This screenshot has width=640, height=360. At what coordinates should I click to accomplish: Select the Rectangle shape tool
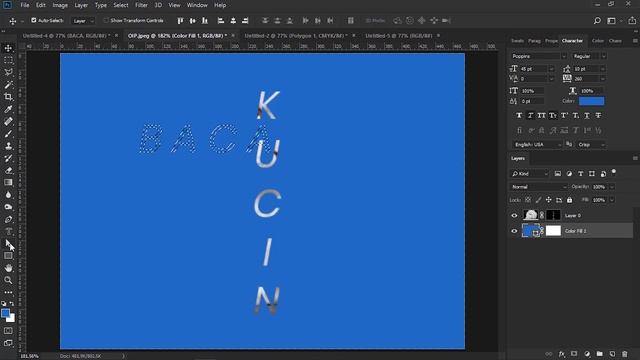coord(8,256)
